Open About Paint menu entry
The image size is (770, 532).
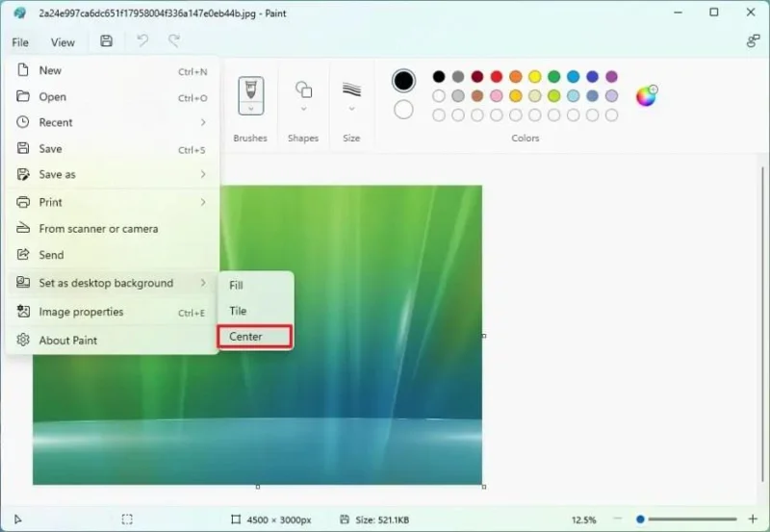click(113, 341)
